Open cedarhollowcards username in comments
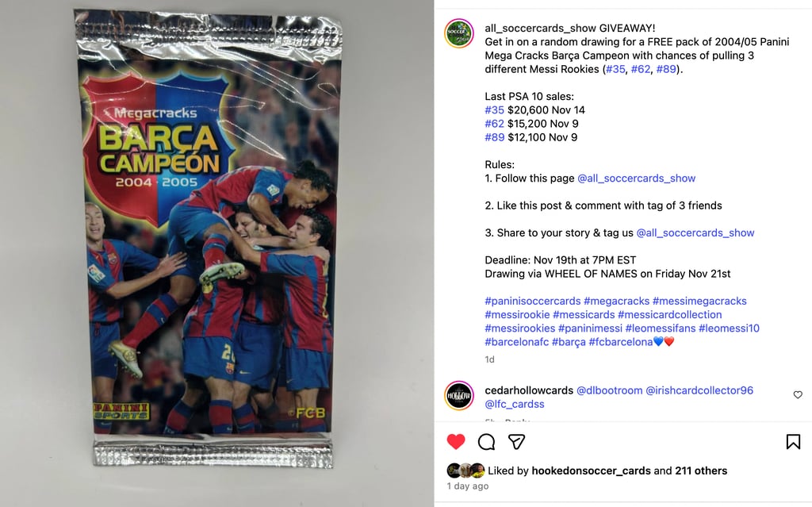The height and width of the screenshot is (507, 812). (529, 390)
